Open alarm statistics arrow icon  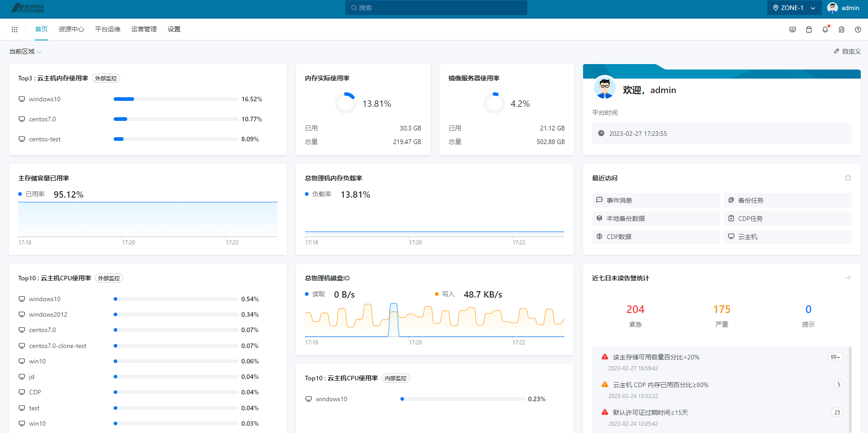click(x=848, y=278)
